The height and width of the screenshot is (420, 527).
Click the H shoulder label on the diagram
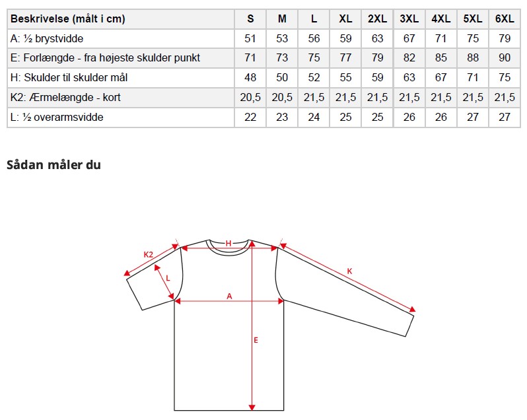click(x=228, y=243)
